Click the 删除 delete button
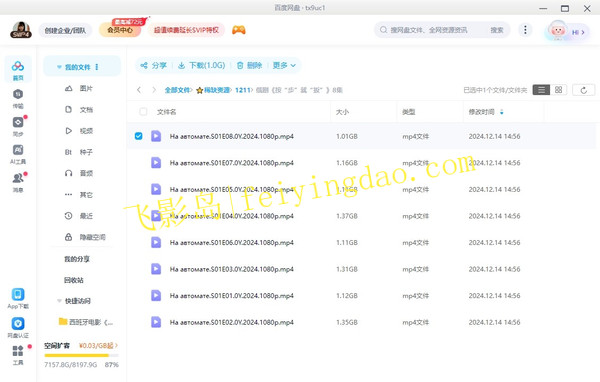Viewport: 600px width, 382px height. (x=249, y=65)
